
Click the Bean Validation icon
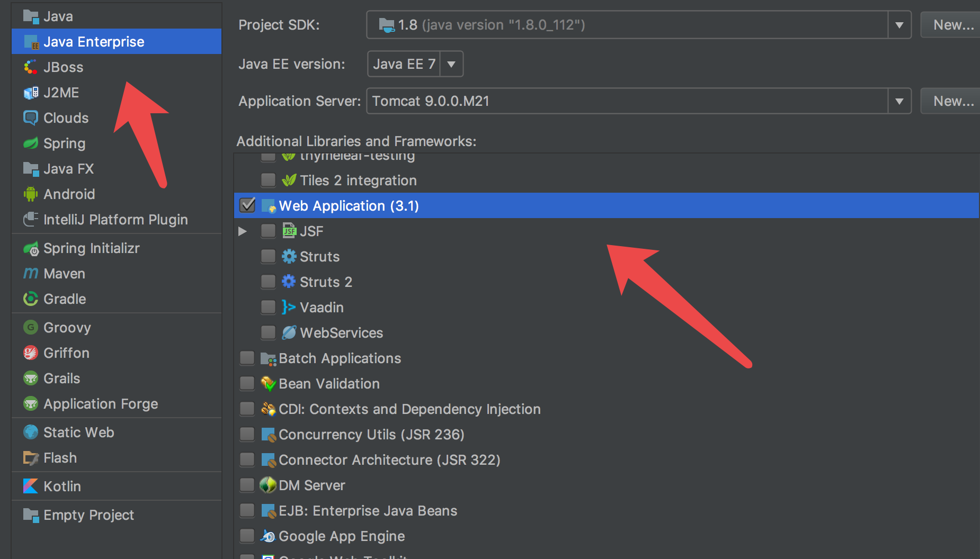(x=269, y=384)
